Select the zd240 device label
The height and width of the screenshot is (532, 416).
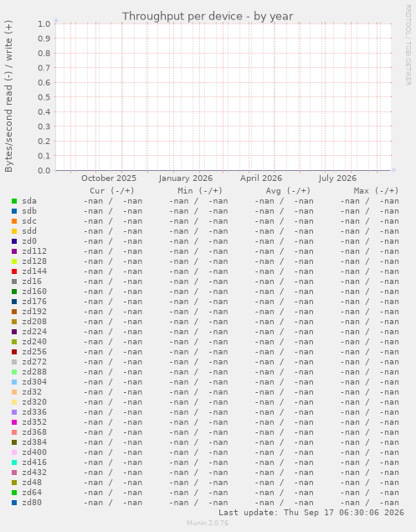(x=34, y=342)
